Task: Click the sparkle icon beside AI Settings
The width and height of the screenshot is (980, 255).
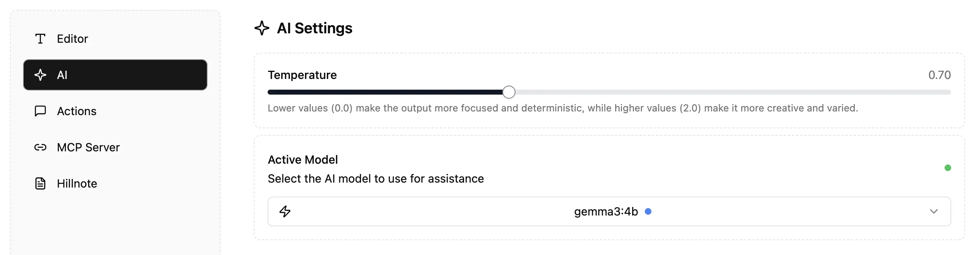Action: [x=262, y=28]
